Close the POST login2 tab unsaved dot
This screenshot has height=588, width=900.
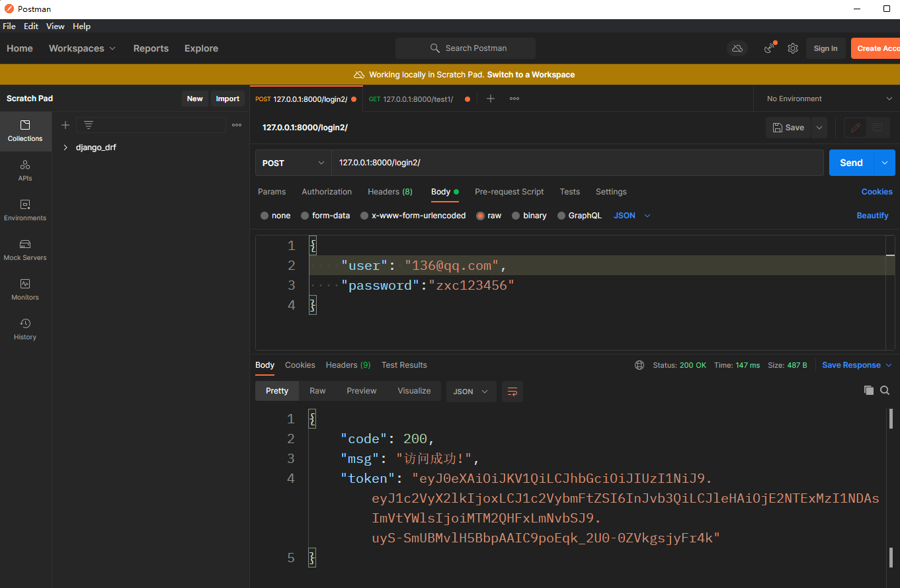[x=354, y=99]
